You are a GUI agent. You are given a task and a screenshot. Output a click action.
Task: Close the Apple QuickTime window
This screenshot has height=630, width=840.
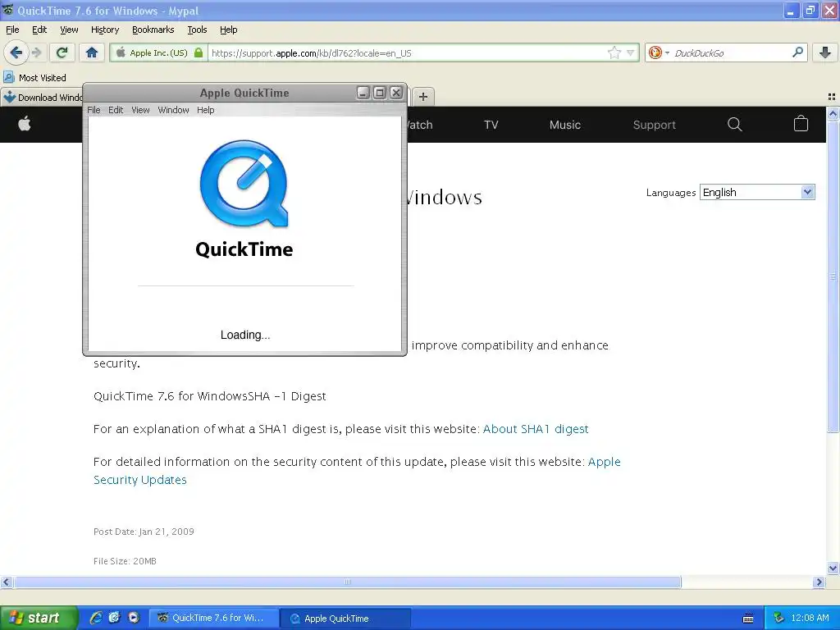coord(396,93)
